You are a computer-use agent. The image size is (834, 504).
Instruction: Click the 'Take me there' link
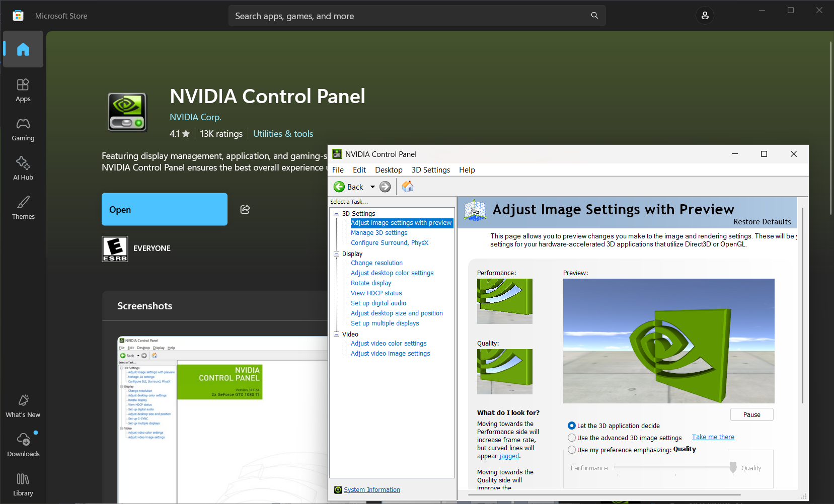click(x=713, y=437)
